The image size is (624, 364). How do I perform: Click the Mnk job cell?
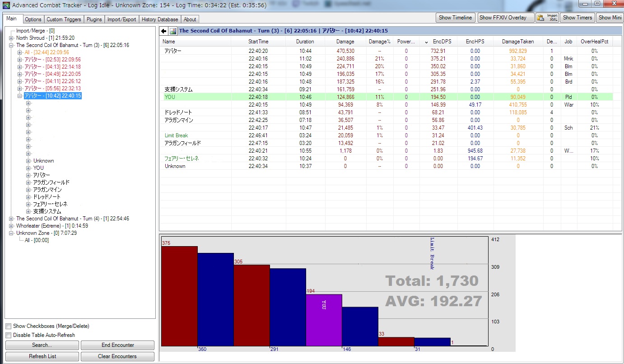pyautogui.click(x=568, y=59)
